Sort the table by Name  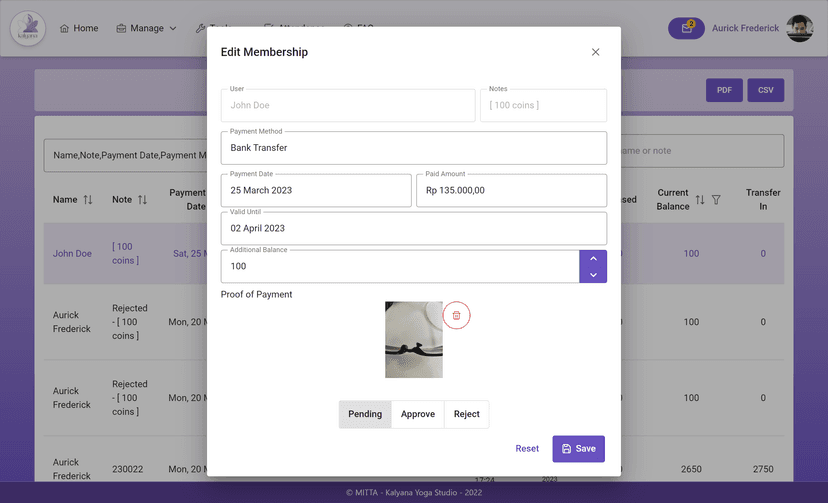pos(88,200)
